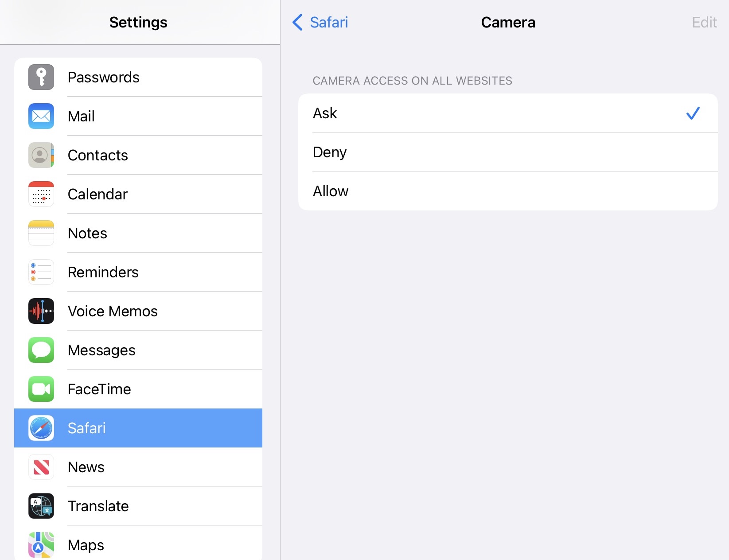Tap the Translate globe icon
Screen dimensions: 729x560
point(41,506)
